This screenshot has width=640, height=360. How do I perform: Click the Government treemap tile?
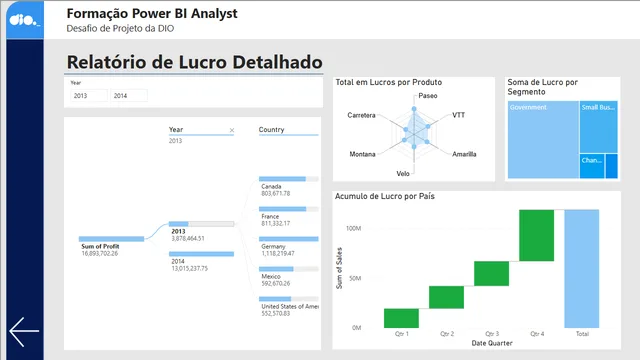[x=543, y=140]
